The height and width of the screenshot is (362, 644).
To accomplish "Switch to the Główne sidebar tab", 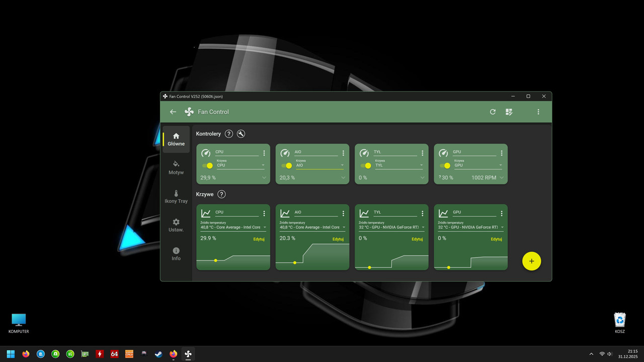I will (x=176, y=139).
